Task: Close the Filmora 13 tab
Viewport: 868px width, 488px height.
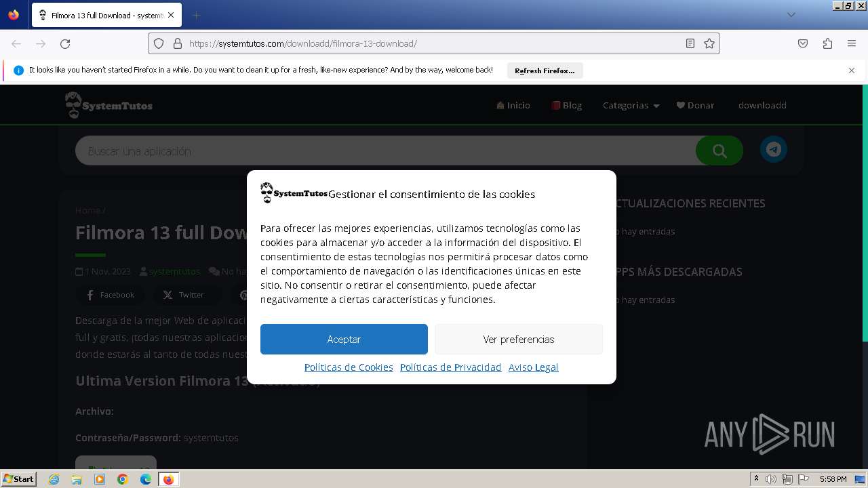Action: pyautogui.click(x=170, y=15)
